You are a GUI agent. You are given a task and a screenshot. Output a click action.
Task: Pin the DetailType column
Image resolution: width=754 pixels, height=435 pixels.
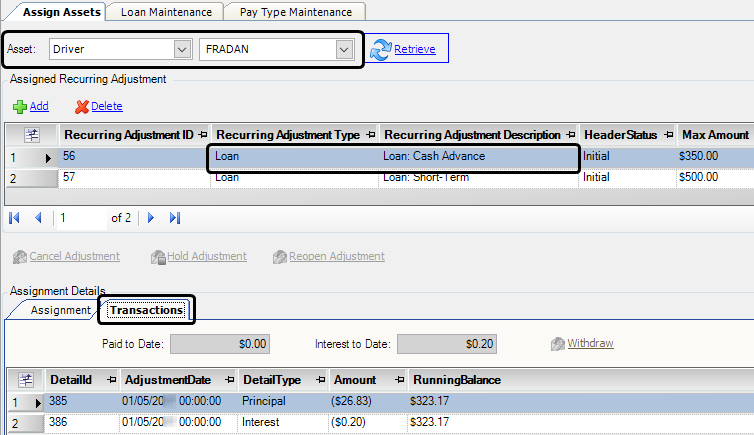coord(321,380)
